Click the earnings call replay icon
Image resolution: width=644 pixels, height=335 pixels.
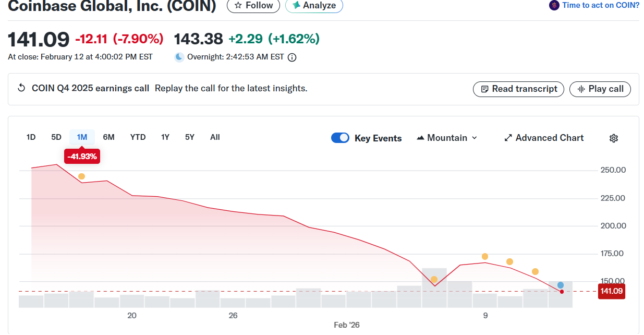pyautogui.click(x=21, y=88)
